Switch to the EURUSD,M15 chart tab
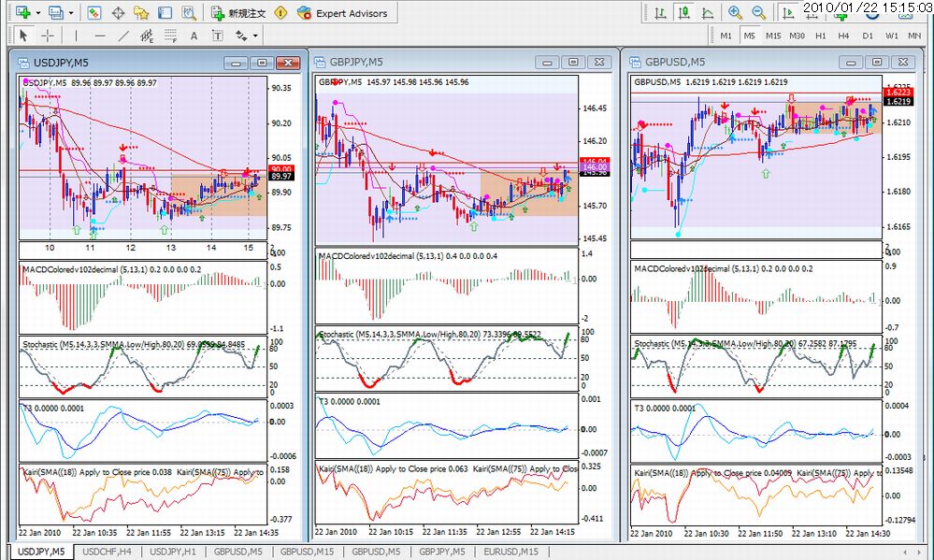The height and width of the screenshot is (560, 934). pos(511,552)
